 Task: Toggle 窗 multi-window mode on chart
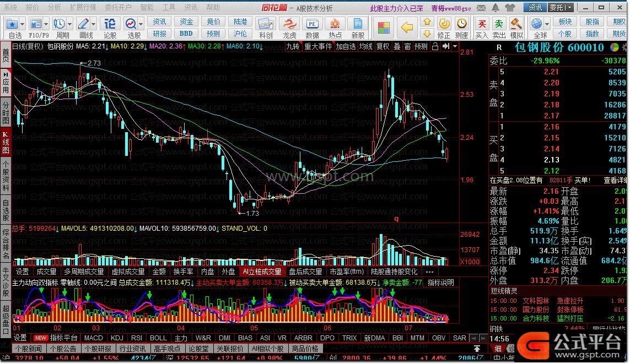tap(407, 47)
